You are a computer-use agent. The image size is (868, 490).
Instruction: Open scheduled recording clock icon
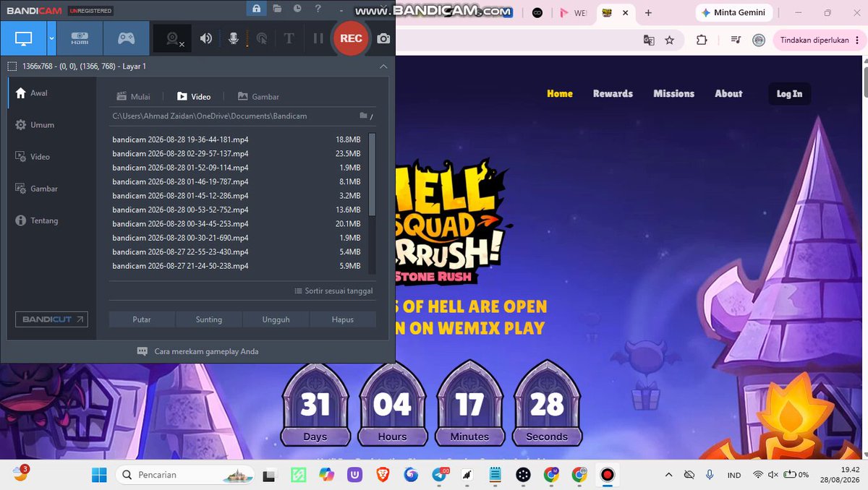(x=298, y=9)
